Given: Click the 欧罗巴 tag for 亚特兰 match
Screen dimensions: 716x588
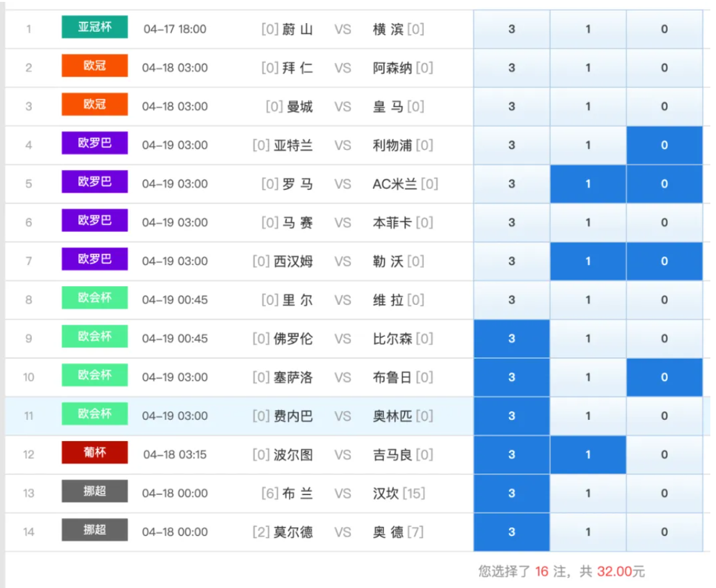Looking at the screenshot, I should [94, 142].
